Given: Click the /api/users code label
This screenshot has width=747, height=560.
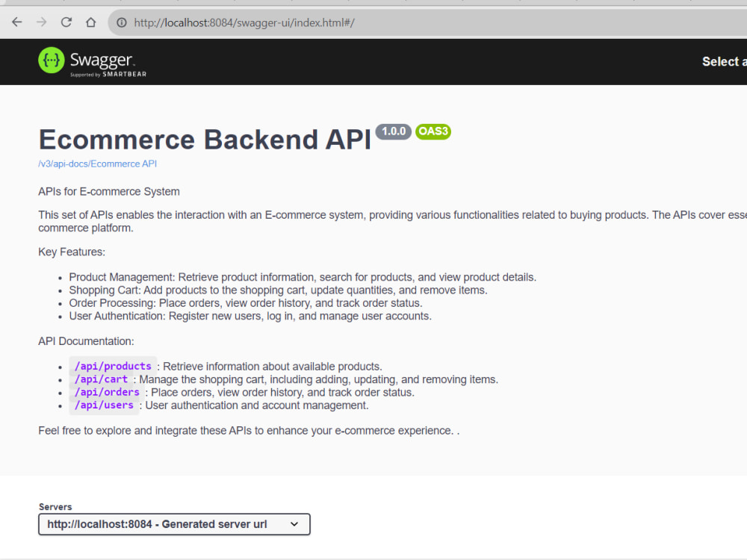Looking at the screenshot, I should point(104,405).
